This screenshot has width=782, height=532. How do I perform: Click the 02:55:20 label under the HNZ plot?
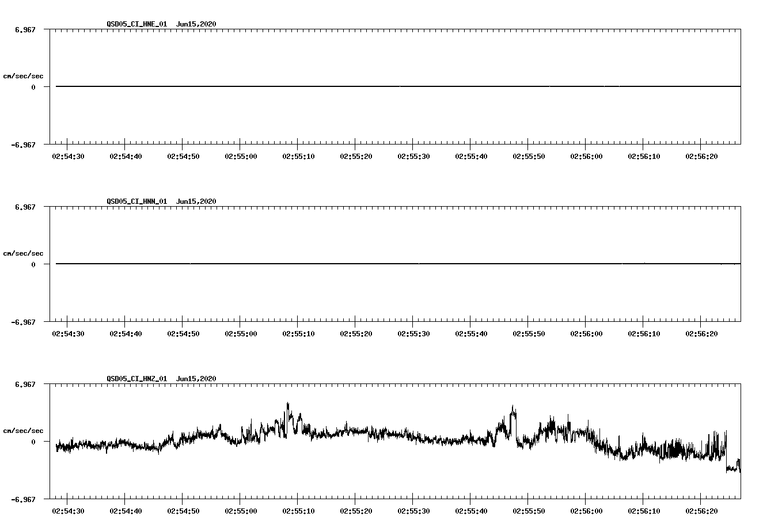click(356, 511)
